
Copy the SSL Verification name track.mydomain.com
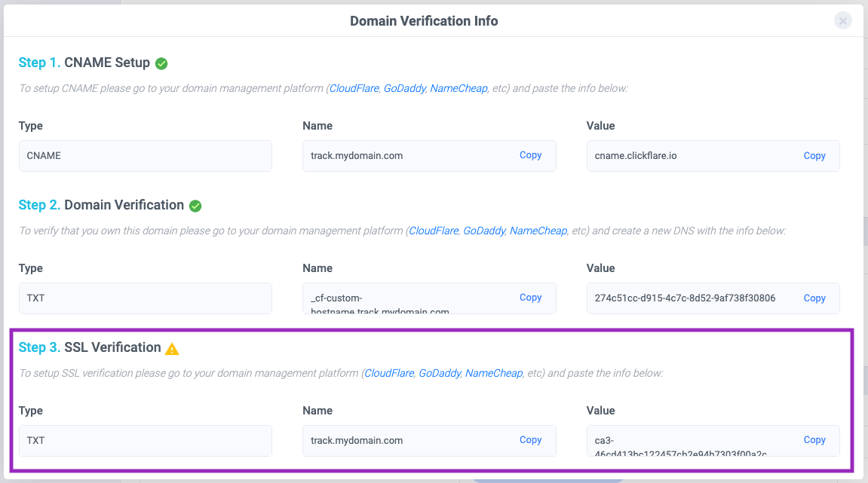530,440
